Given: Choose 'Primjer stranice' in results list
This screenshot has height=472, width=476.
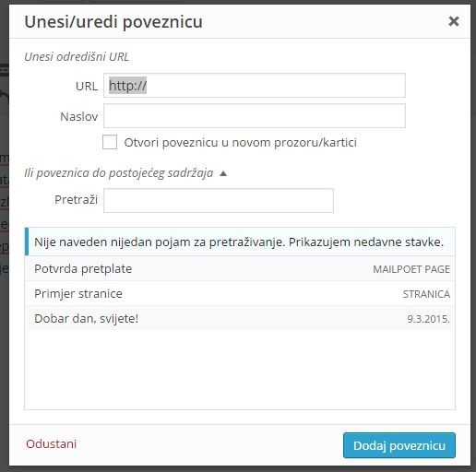Looking at the screenshot, I should [x=240, y=293].
